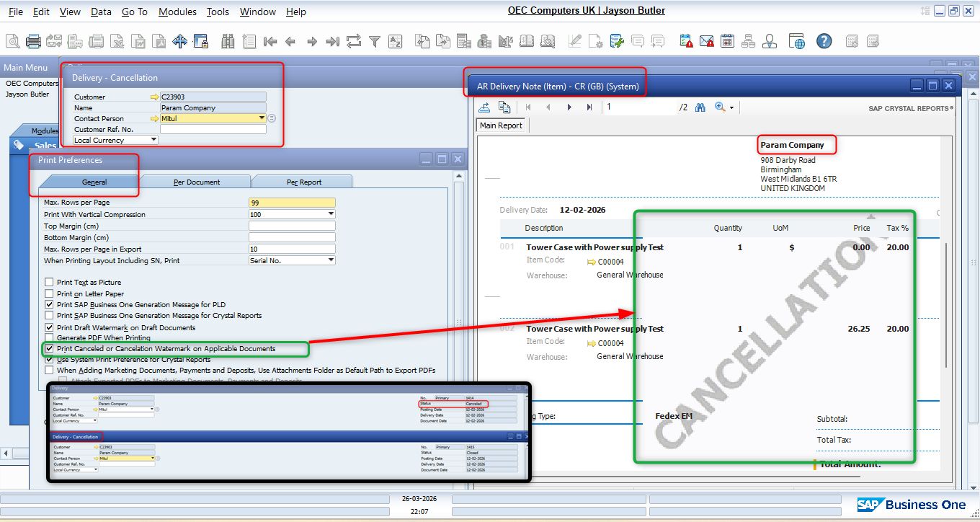Screen dimensions: 980x522
Task: Click item code link arrow for line 002
Action: [x=592, y=343]
